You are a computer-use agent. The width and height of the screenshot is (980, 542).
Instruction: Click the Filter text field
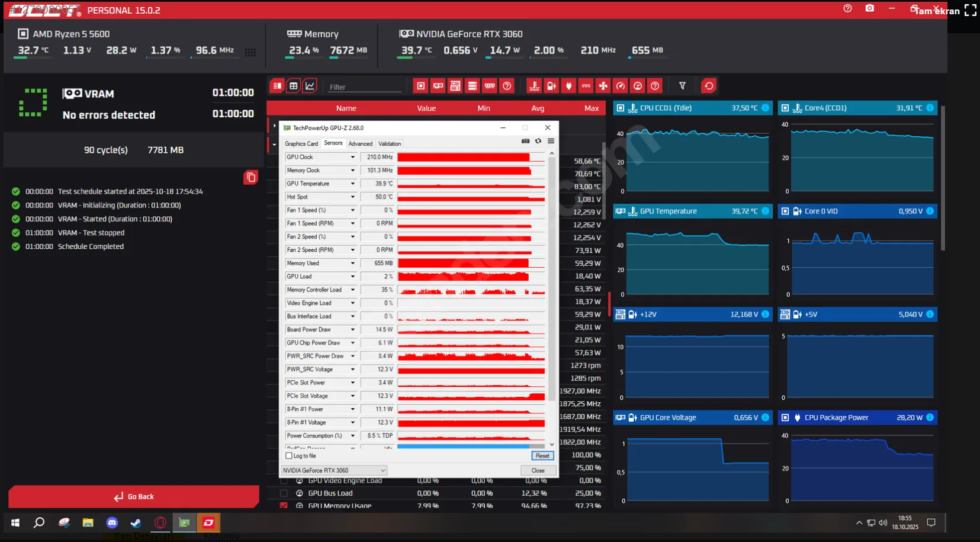click(365, 86)
